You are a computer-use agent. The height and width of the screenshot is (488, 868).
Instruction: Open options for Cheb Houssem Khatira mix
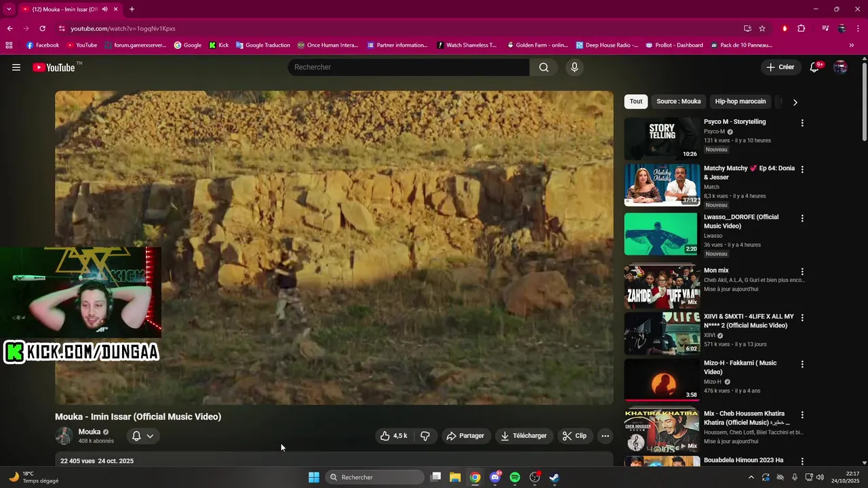[x=802, y=415]
